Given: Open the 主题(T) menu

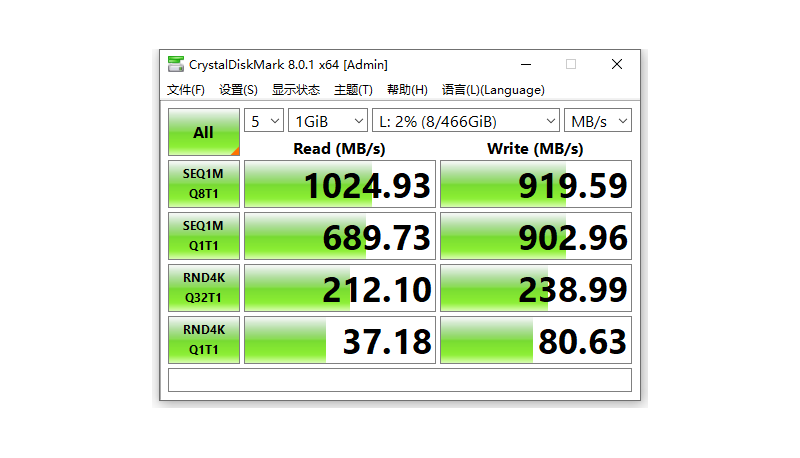Looking at the screenshot, I should point(353,90).
